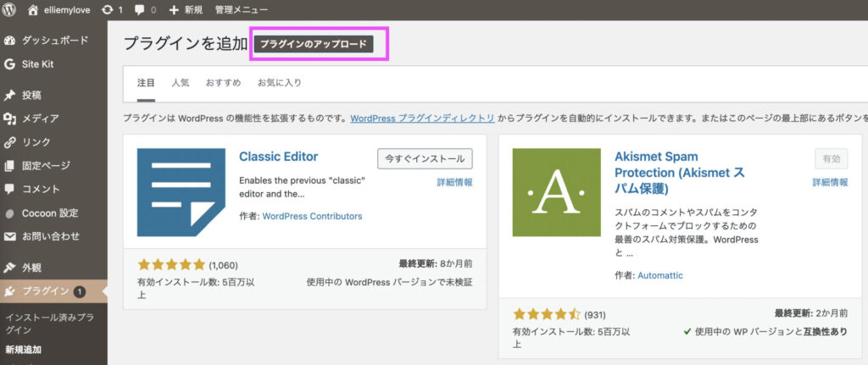Open お問い合わせ menu label
This screenshot has width=868, height=365.
[51, 236]
